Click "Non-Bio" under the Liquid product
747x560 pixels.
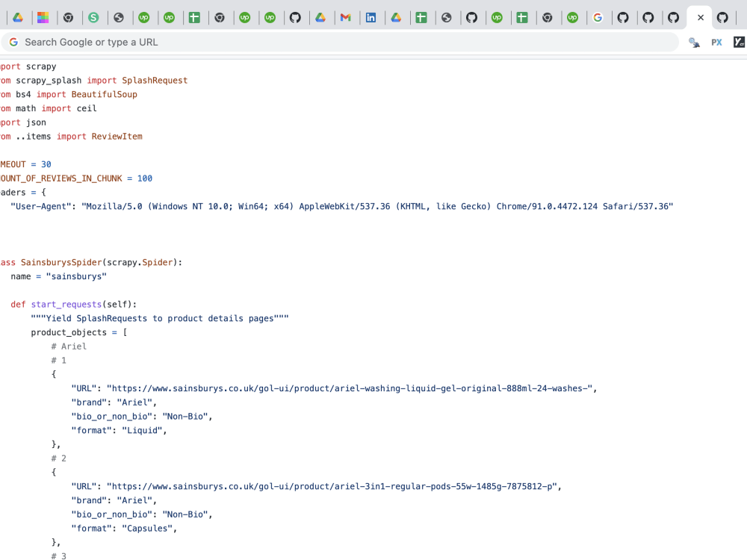185,417
